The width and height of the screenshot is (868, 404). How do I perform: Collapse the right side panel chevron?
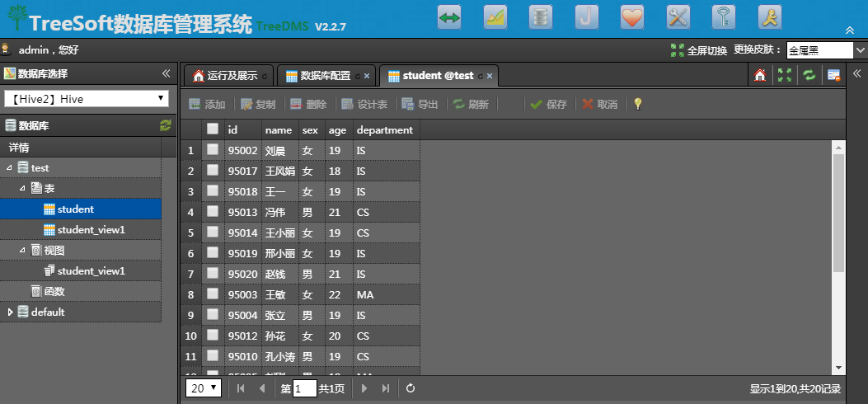tap(857, 73)
